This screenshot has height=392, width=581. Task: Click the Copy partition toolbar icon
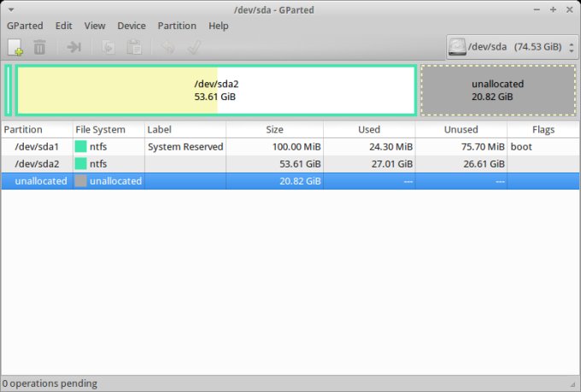click(109, 47)
